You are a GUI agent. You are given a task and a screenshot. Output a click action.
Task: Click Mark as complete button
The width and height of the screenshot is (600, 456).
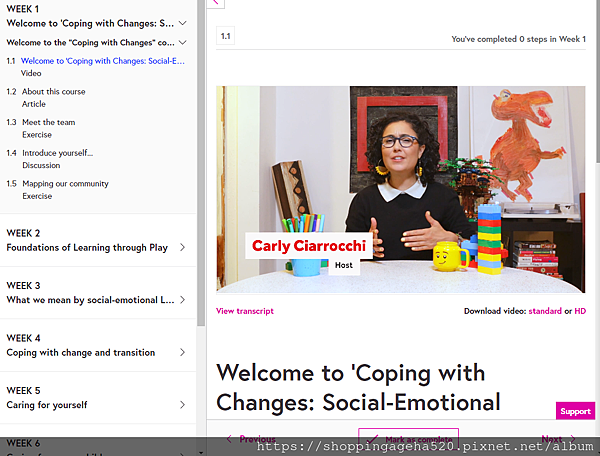click(x=408, y=439)
